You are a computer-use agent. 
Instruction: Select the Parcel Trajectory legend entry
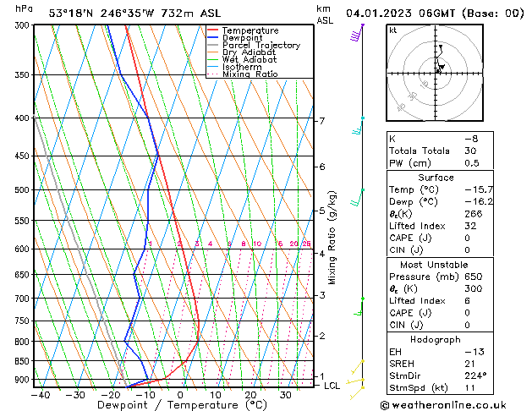pyautogui.click(x=254, y=45)
